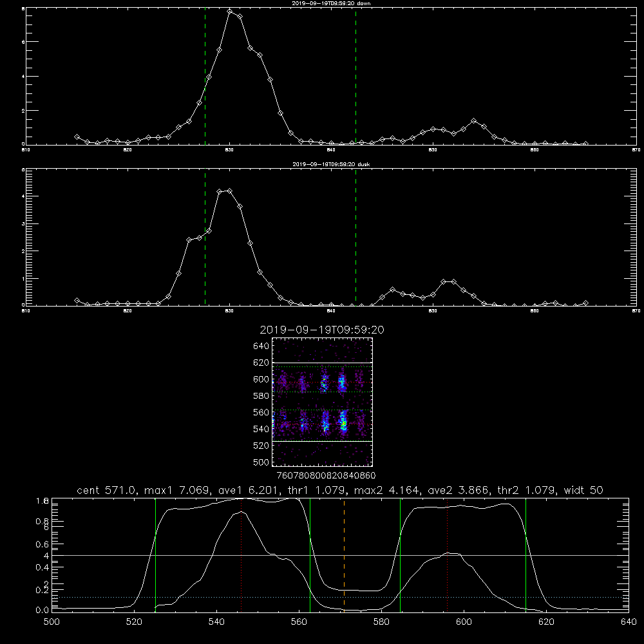Click the '580' y-axis label of spectral image
644x644 pixels.
click(261, 396)
